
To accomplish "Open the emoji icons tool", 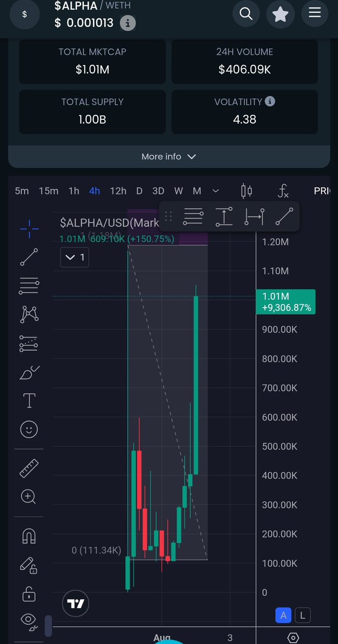I will (x=28, y=429).
